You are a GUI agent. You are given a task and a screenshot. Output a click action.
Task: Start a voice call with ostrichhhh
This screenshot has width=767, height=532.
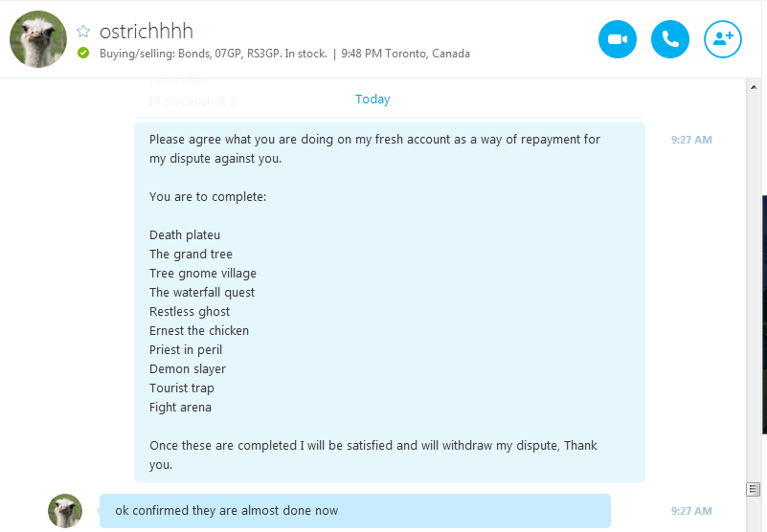coord(670,39)
